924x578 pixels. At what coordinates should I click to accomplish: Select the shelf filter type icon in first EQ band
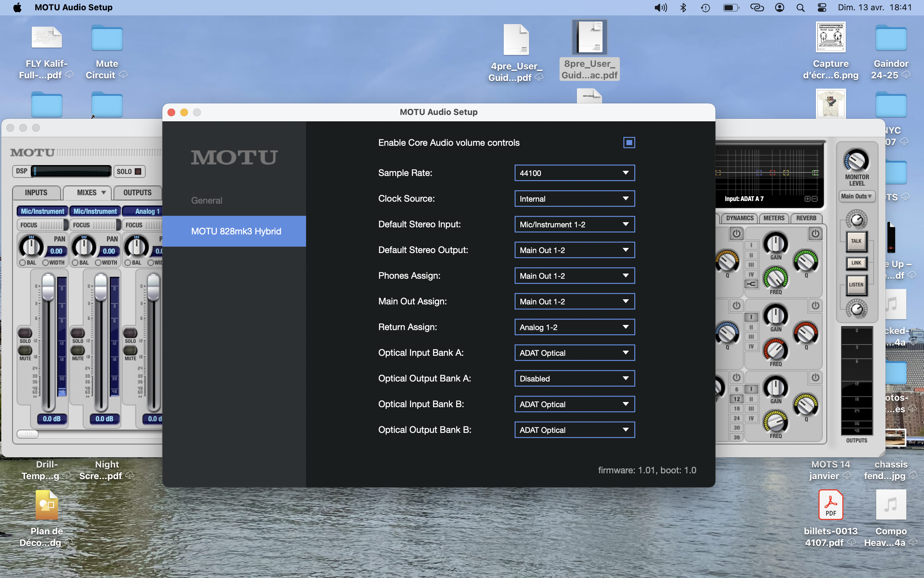pyautogui.click(x=751, y=284)
